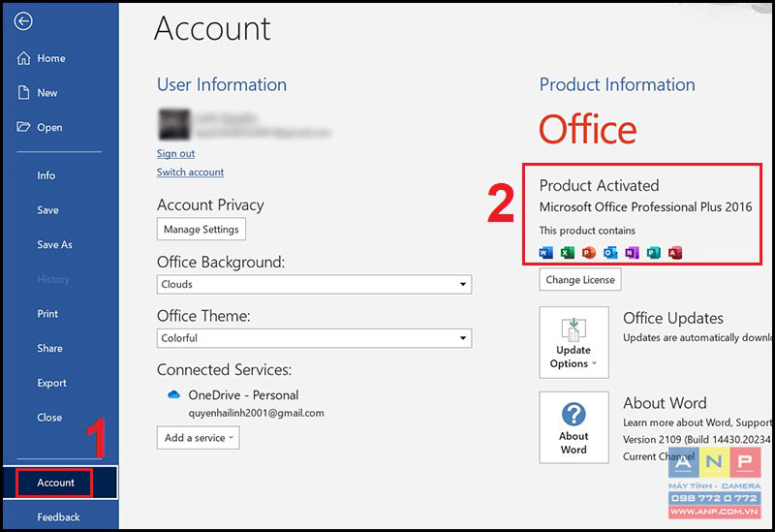Click the Outlook app icon
This screenshot has height=532, width=775.
(610, 253)
